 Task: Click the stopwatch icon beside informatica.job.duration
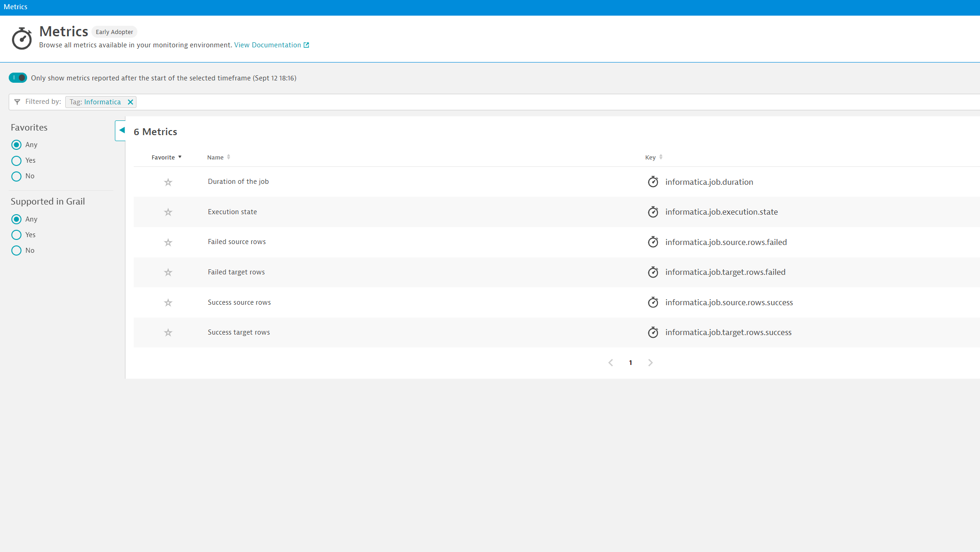[653, 182]
